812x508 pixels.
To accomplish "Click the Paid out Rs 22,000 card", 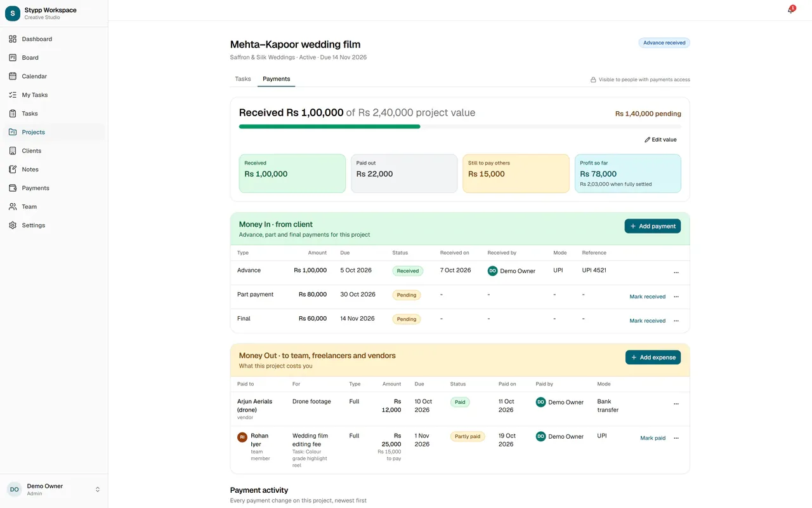I will [x=404, y=173].
